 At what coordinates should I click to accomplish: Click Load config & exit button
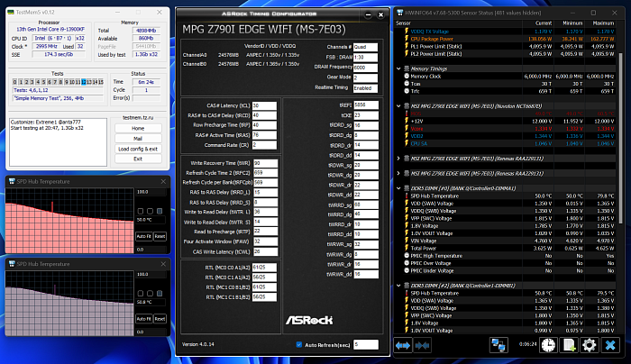pos(138,149)
